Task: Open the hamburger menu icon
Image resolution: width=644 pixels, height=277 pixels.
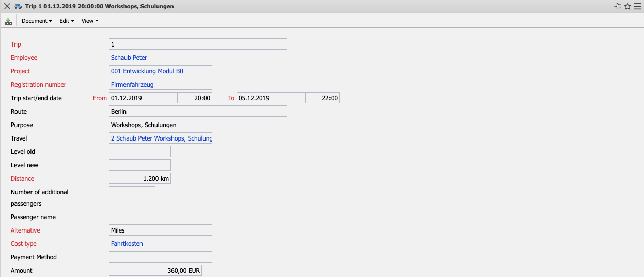Action: pos(637,6)
